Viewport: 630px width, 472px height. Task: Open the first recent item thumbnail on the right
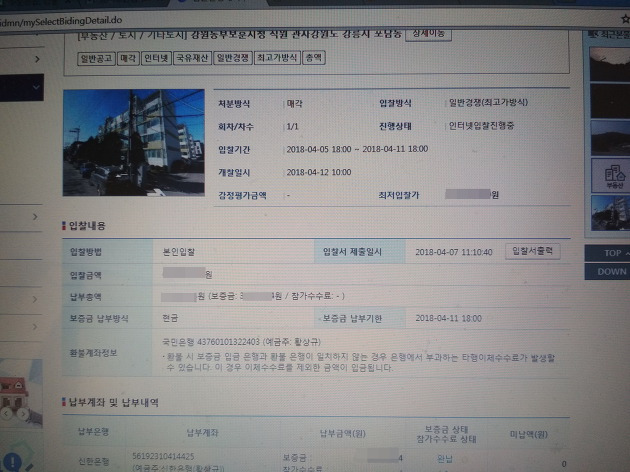610,64
